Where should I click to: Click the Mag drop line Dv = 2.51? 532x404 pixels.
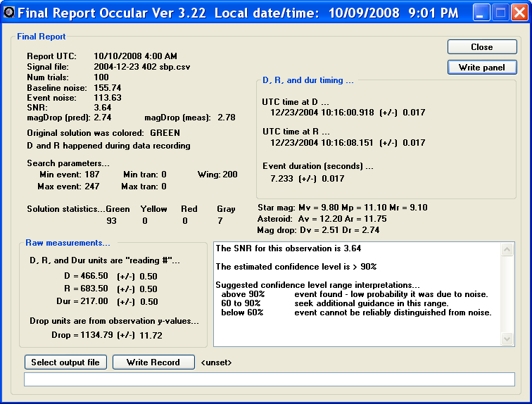coord(318,230)
